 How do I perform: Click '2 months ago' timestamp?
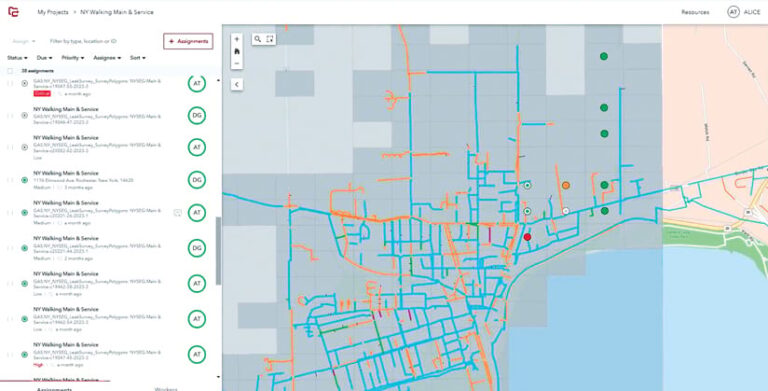(x=78, y=258)
